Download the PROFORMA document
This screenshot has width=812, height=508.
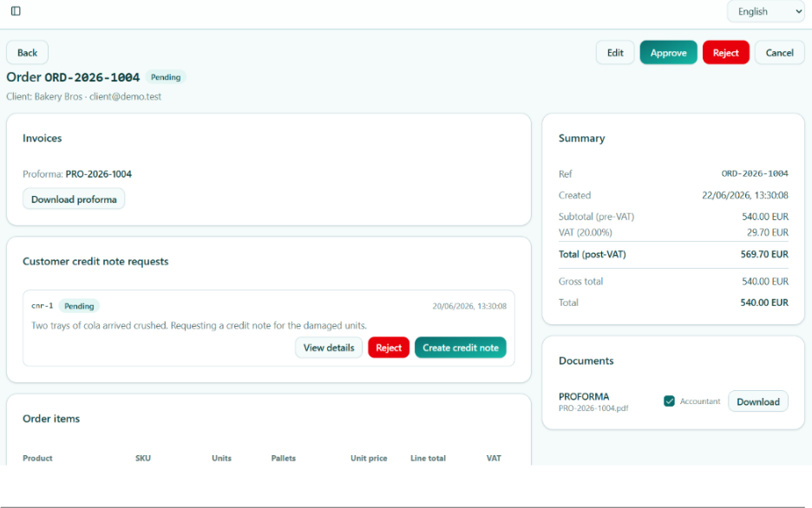pyautogui.click(x=758, y=401)
